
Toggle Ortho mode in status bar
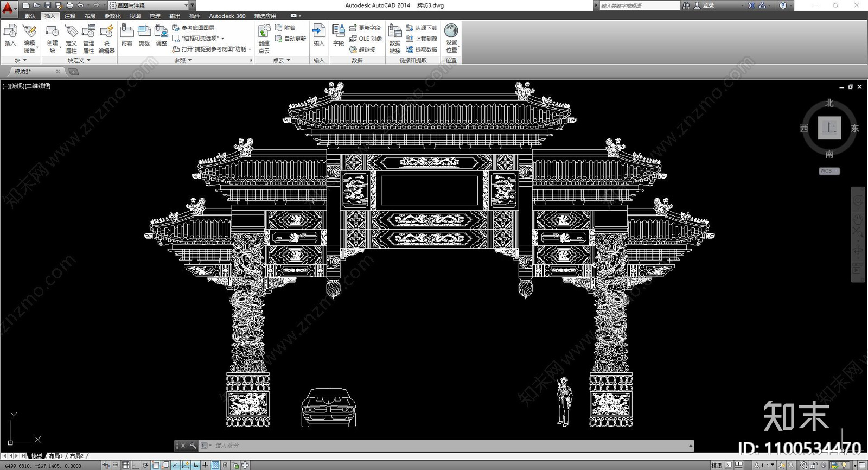[x=135, y=465]
